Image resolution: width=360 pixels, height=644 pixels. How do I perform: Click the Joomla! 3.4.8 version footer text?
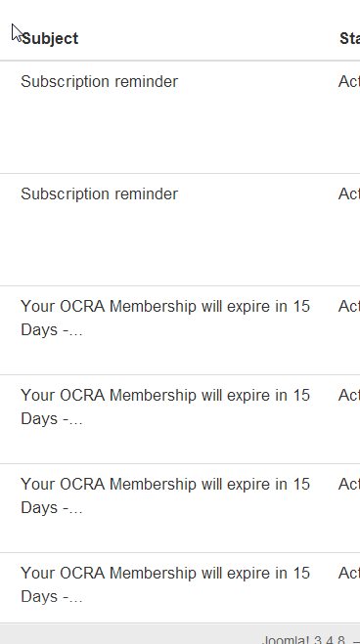tap(304, 640)
